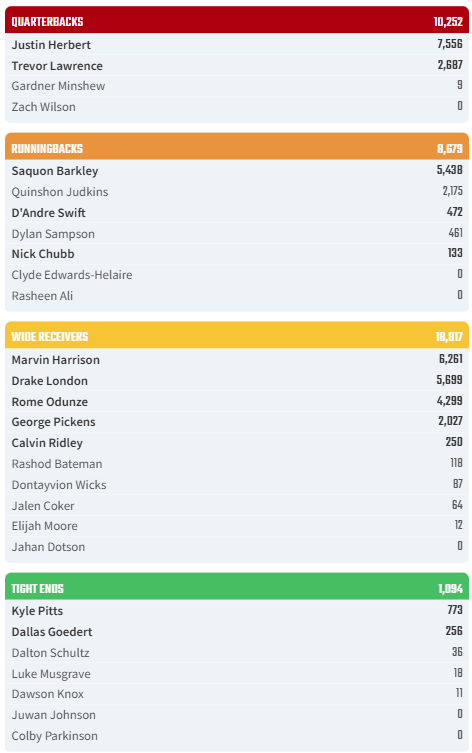Click the Wide Receivers total 18,817
Screen dimensions: 472x753
point(449,337)
